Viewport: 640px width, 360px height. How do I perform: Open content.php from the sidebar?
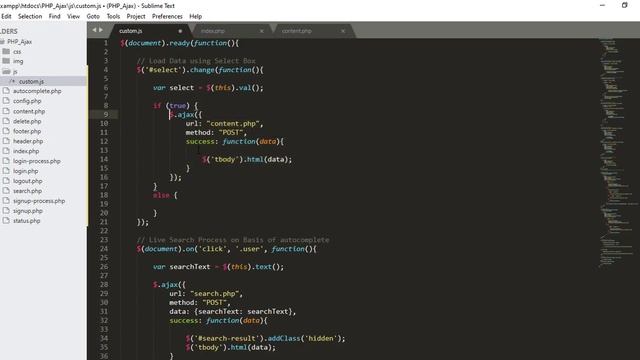coord(29,111)
